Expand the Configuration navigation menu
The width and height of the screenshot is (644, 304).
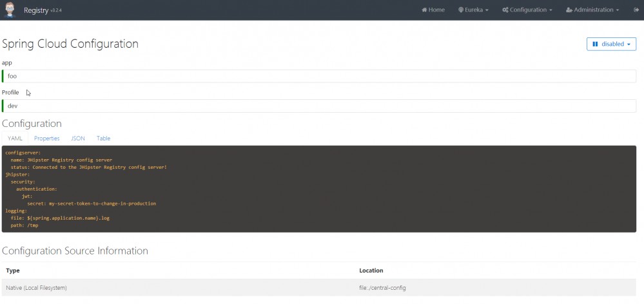(x=527, y=10)
